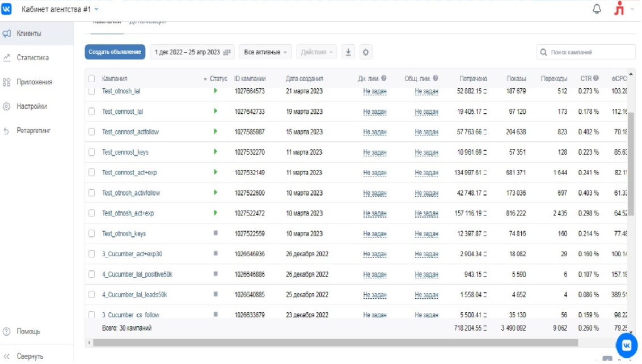Image resolution: width=642 pixels, height=364 pixels.
Task: Toggle status of Test_cennost_actfollow
Action: pos(216,132)
